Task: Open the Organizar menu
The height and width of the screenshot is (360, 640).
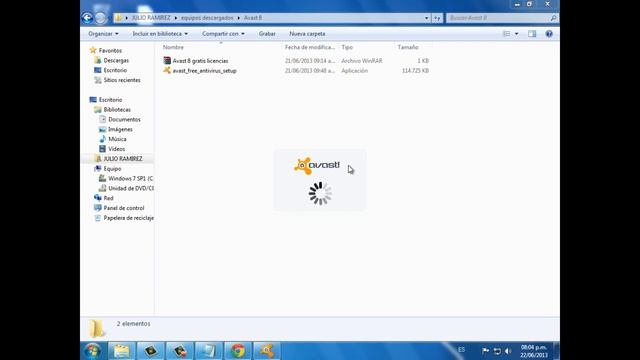Action: 103,33
